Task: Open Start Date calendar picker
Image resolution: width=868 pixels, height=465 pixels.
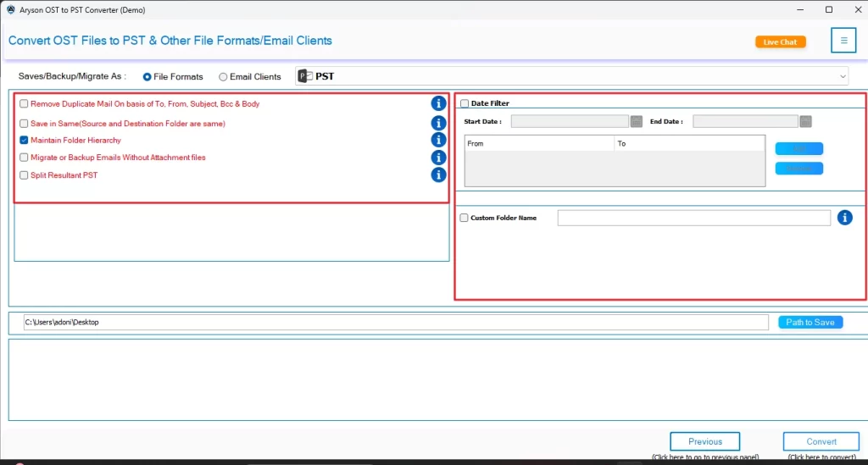Action: pyautogui.click(x=636, y=122)
